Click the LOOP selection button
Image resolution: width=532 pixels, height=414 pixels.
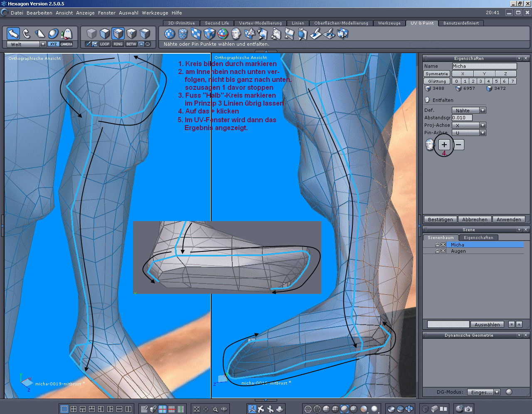coord(105,44)
